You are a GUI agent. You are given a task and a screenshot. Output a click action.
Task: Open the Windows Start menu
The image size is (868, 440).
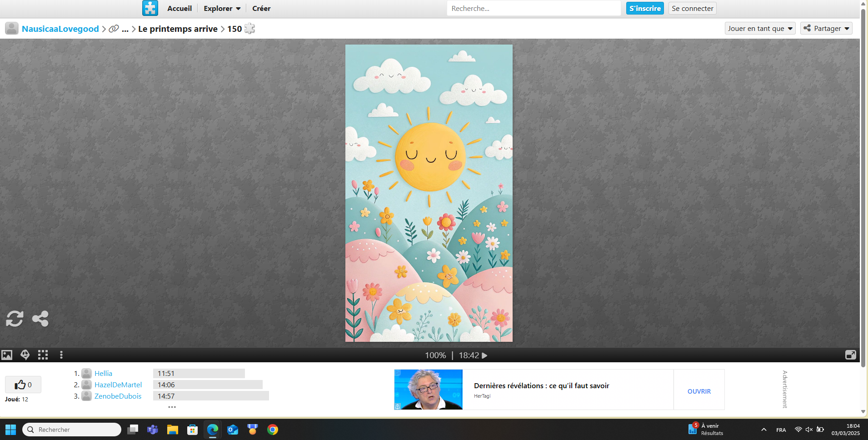10,430
